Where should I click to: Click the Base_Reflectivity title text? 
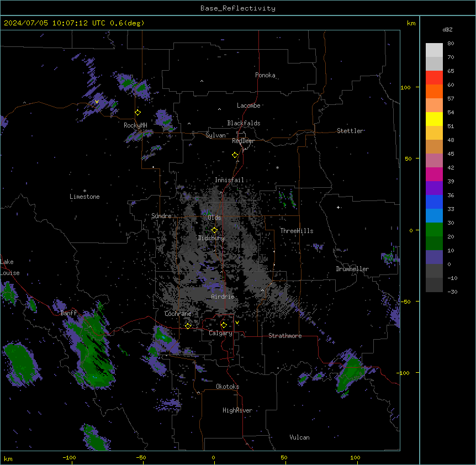coord(238,8)
